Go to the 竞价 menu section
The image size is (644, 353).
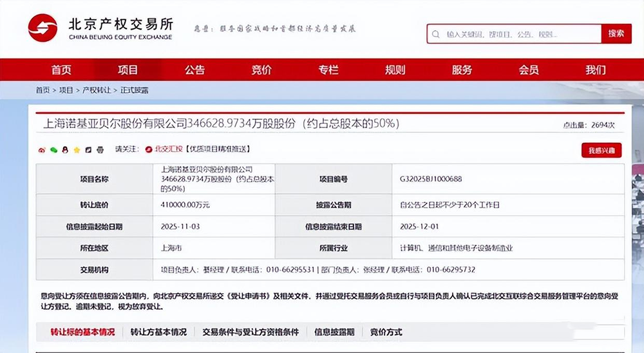(x=261, y=70)
